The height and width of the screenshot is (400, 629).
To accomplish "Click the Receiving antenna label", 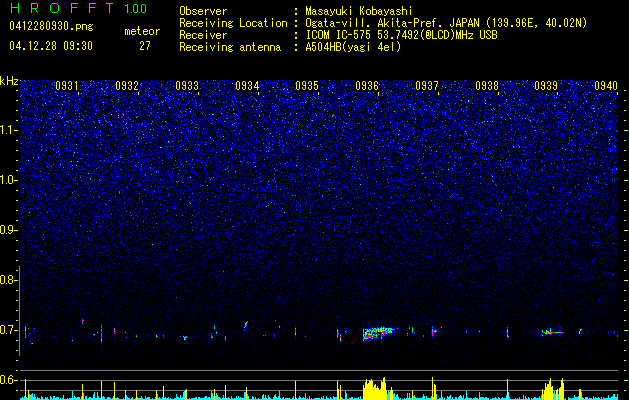I will [230, 47].
